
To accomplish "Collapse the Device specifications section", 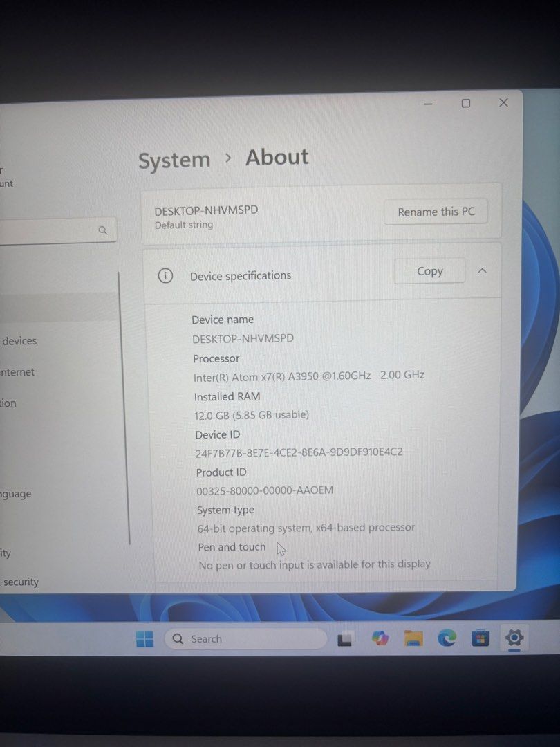I will (x=482, y=270).
